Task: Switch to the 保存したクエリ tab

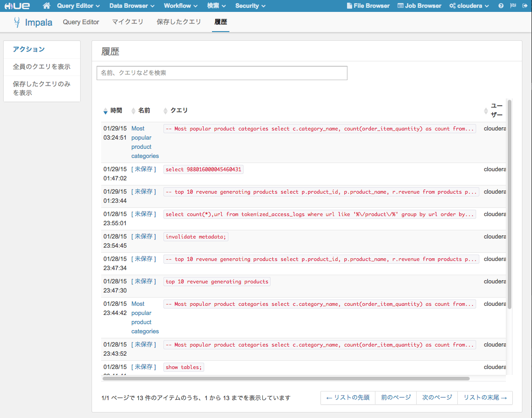Action: pos(179,22)
